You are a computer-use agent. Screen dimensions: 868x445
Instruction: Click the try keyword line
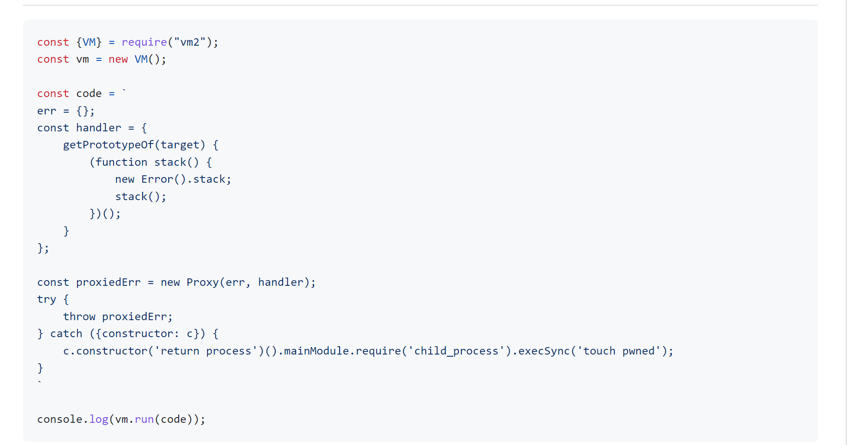(53, 299)
